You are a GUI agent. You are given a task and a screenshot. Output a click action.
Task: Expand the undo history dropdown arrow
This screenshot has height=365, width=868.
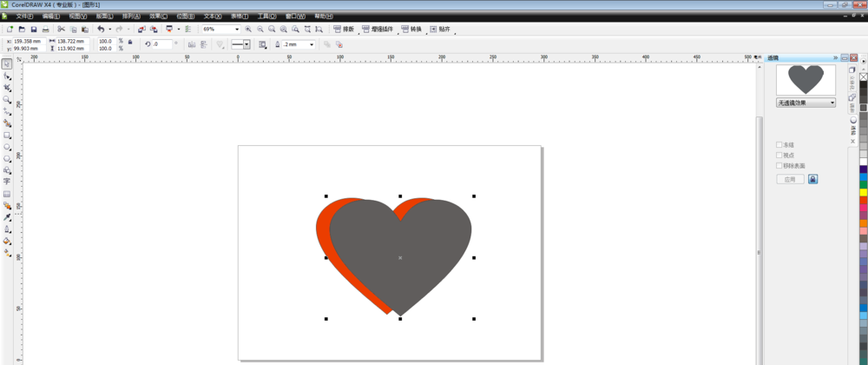[x=109, y=29]
